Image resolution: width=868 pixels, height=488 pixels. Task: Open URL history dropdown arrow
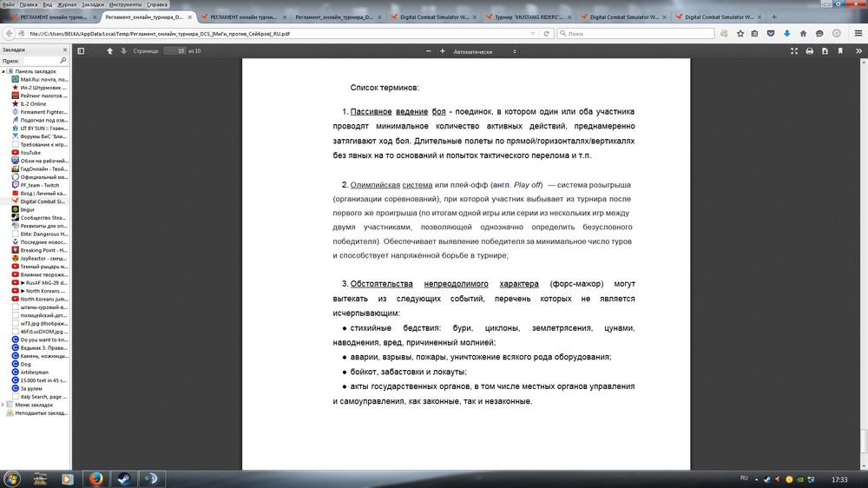(533, 34)
